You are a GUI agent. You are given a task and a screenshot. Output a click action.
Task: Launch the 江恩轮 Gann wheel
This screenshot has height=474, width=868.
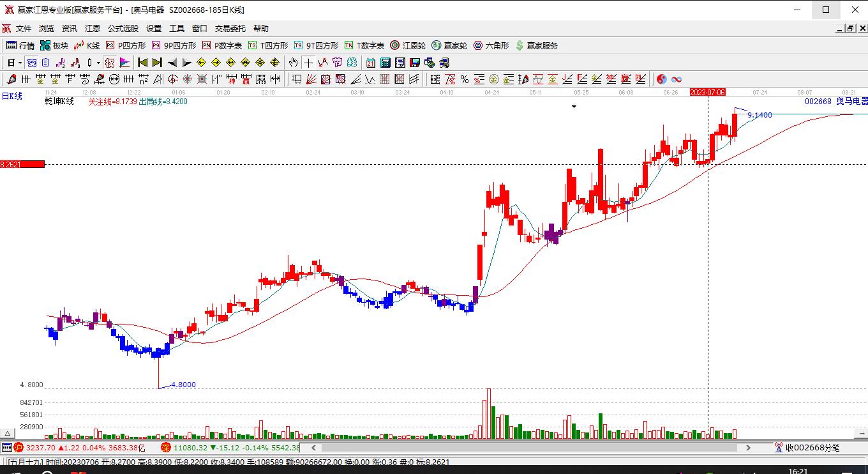pos(408,45)
